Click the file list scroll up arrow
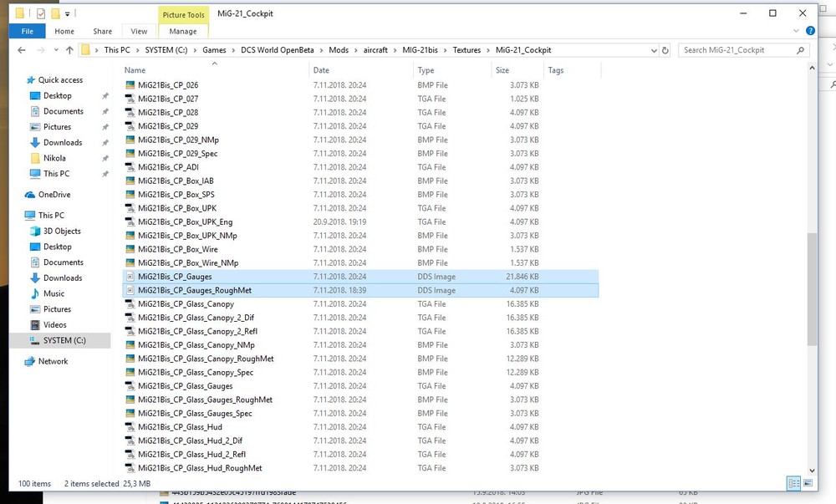 pos(812,69)
